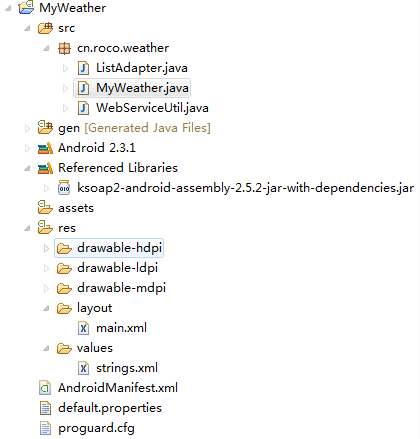Collapse the Referenced Libraries node

click(x=27, y=169)
